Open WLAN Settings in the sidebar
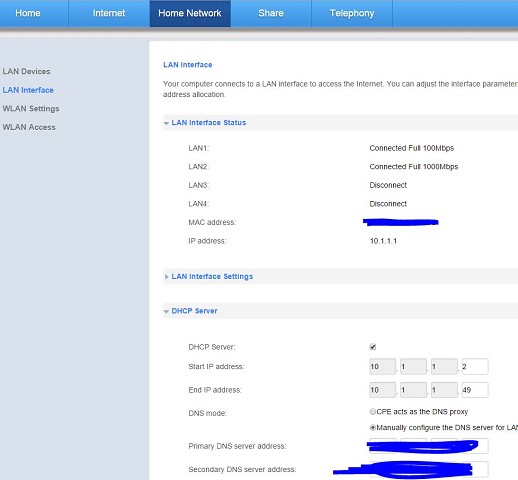The height and width of the screenshot is (480, 518). 31,109
